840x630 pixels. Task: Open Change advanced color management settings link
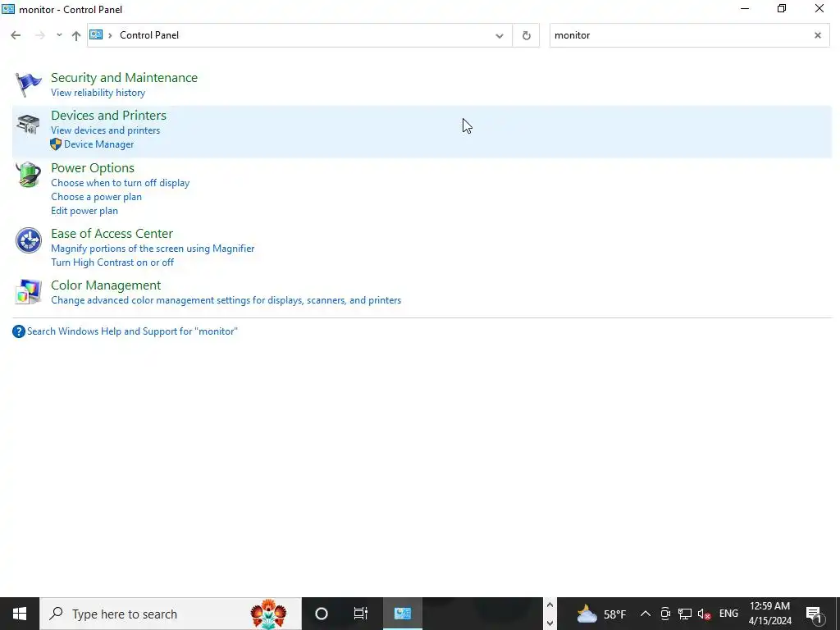coord(226,300)
